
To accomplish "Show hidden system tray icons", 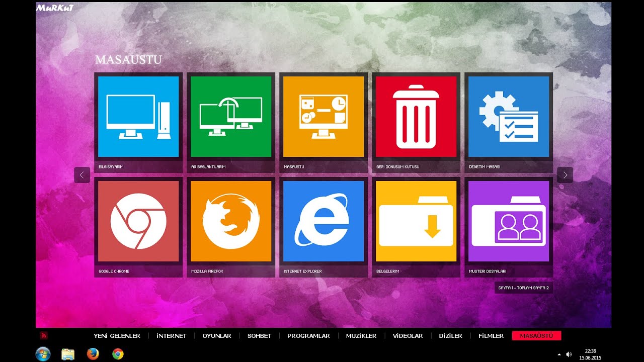I will point(559,354).
